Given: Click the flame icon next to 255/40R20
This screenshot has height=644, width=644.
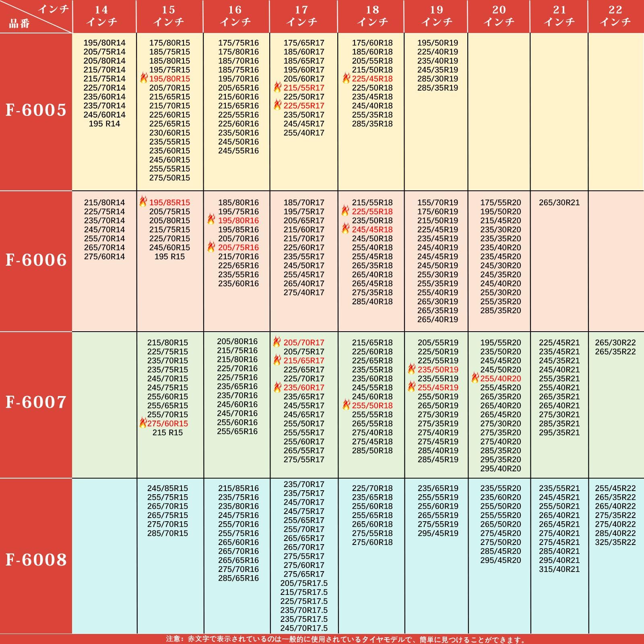Looking at the screenshot, I should point(475,378).
